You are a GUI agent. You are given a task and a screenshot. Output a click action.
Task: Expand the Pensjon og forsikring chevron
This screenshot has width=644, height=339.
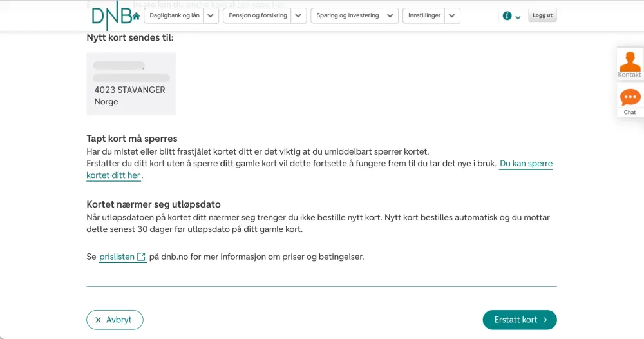[298, 16]
